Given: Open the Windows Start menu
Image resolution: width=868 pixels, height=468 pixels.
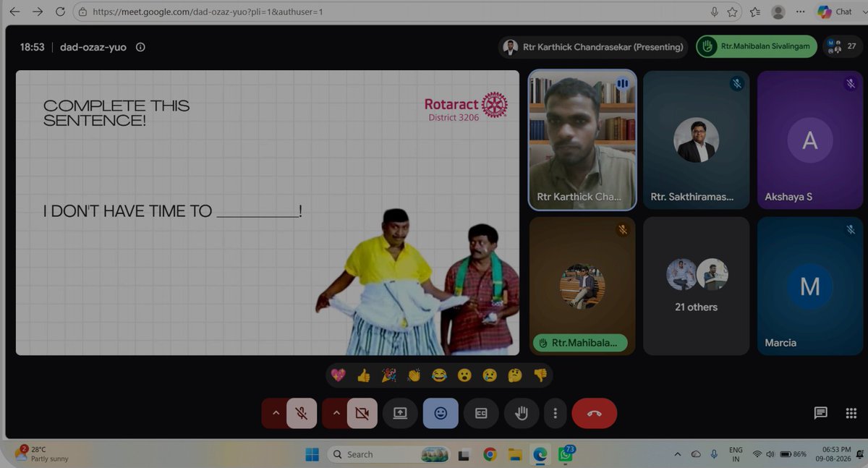Looking at the screenshot, I should (x=312, y=454).
